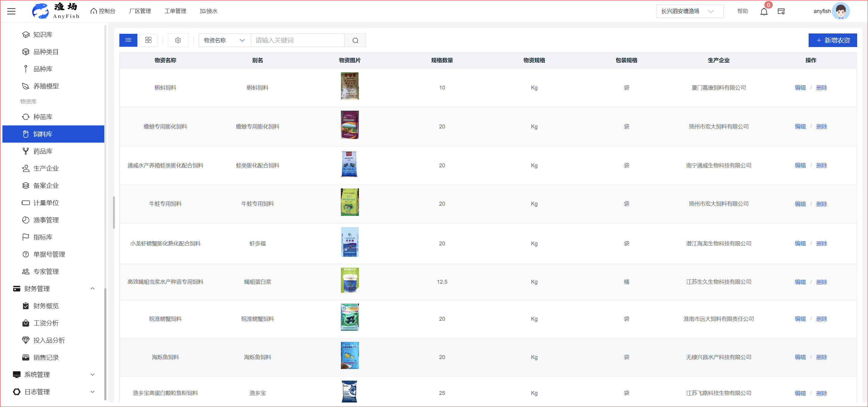Open 物资名称 search field dropdown
This screenshot has height=407, width=868.
tap(224, 40)
